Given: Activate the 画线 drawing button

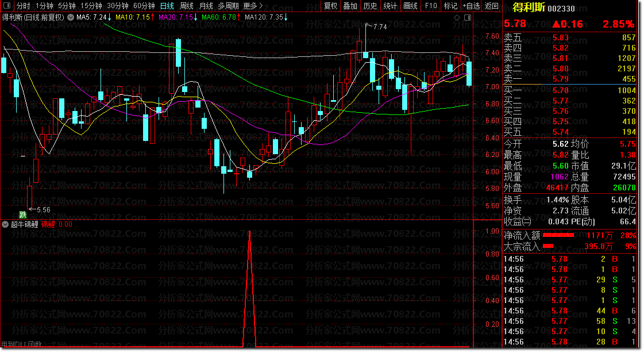Looking at the screenshot, I should pos(410,6).
